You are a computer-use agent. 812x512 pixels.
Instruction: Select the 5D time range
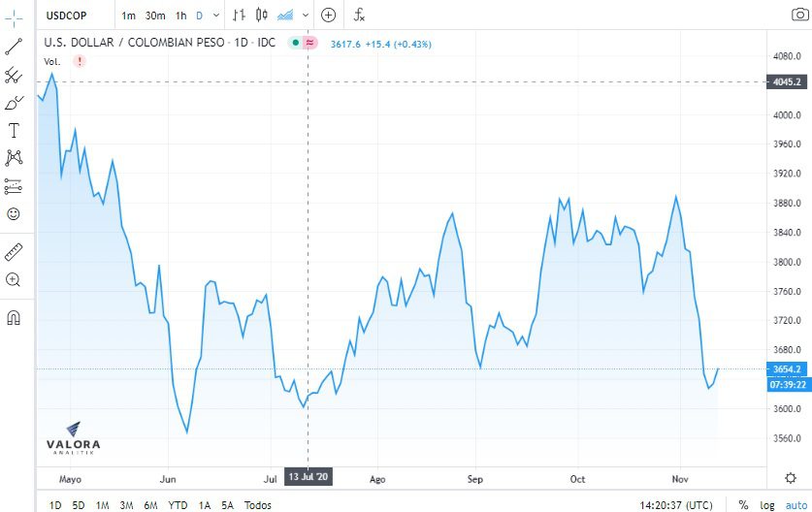pos(79,505)
